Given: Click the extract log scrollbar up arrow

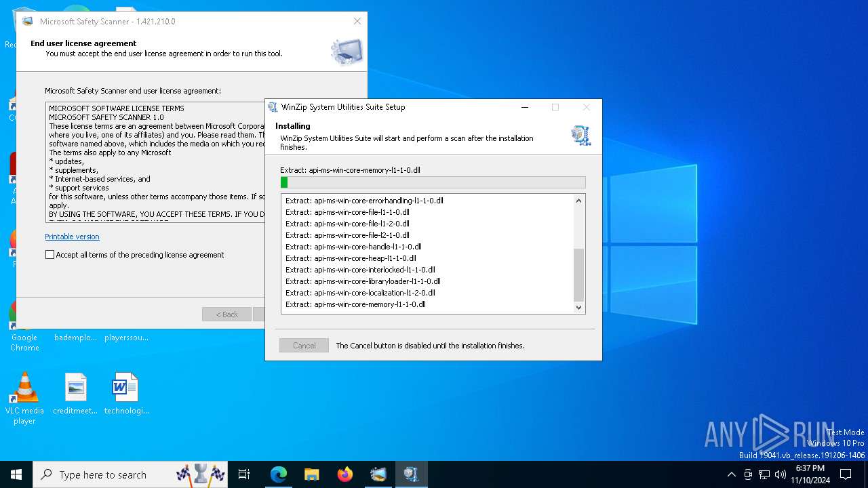Looking at the screenshot, I should pos(578,201).
